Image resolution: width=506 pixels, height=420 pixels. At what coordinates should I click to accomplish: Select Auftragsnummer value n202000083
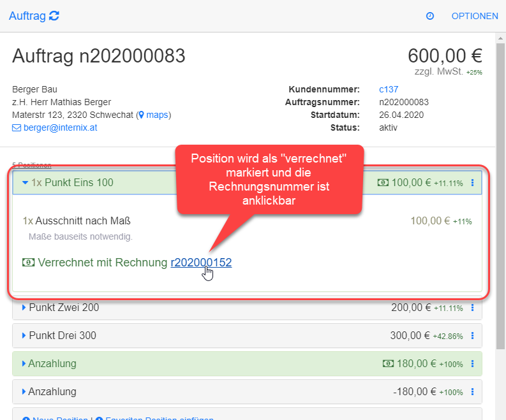(404, 102)
